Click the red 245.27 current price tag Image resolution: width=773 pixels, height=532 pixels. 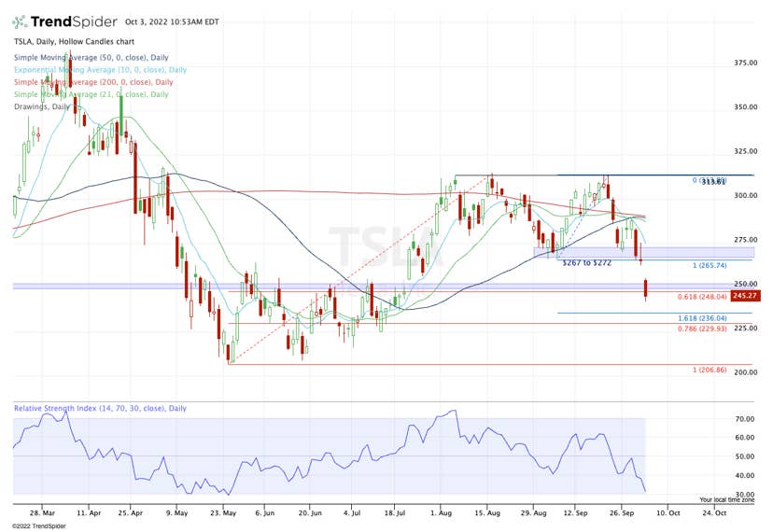(x=744, y=296)
